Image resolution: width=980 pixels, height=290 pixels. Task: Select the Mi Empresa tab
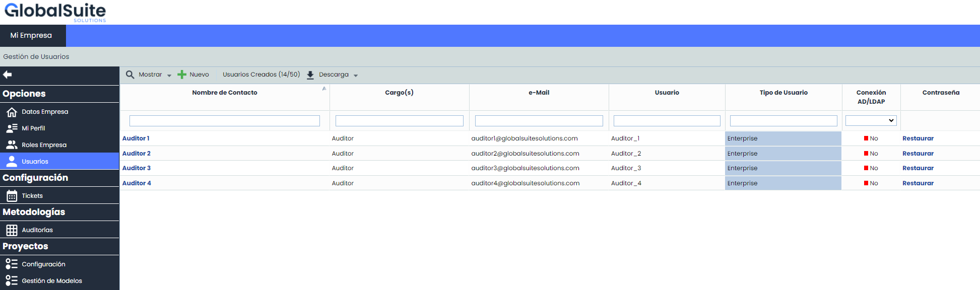tap(31, 36)
